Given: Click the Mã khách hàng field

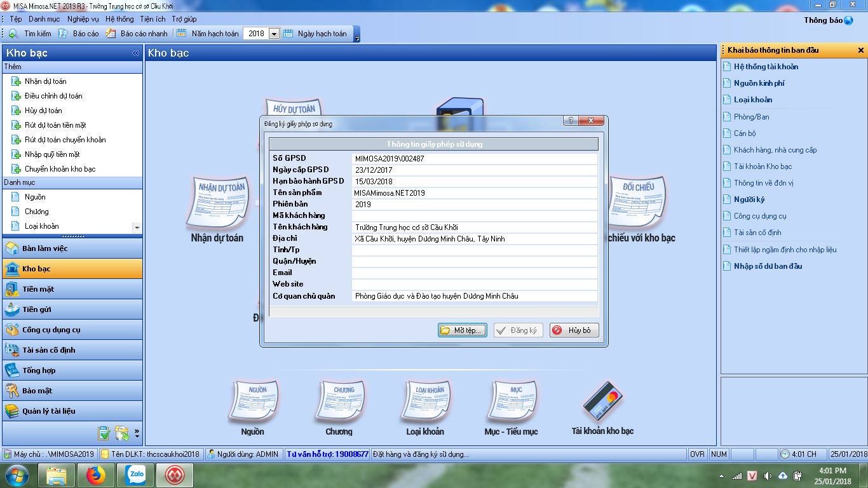Looking at the screenshot, I should pos(475,215).
